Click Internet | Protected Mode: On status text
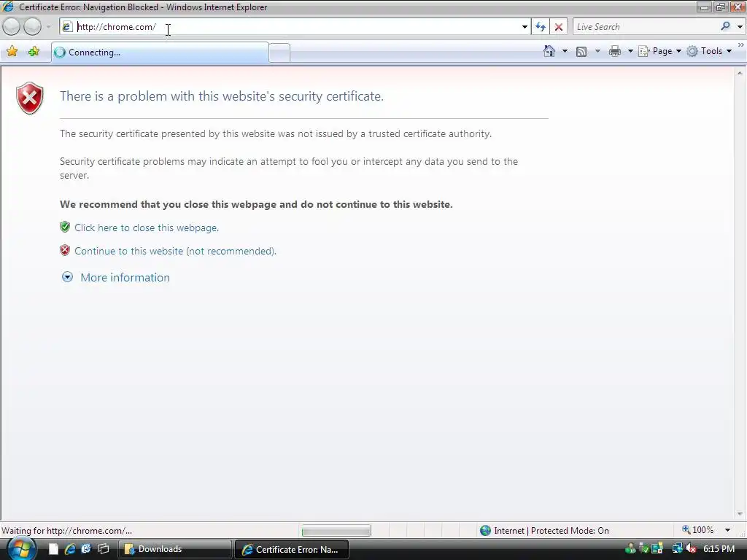The width and height of the screenshot is (747, 560). coord(551,531)
